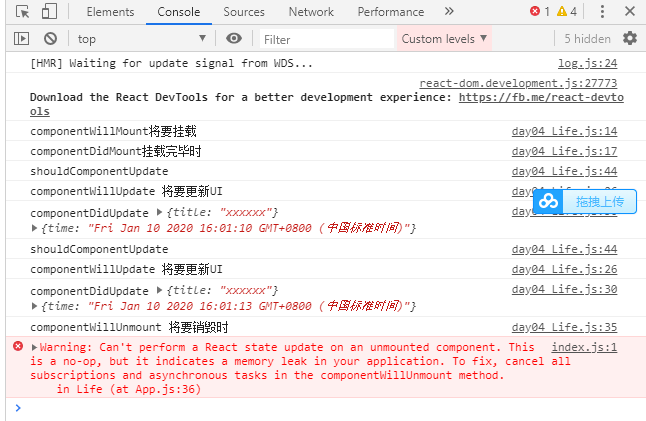Open day04_Life.js:44 link beside second shouldComponentUpdate
The height and width of the screenshot is (421, 646).
(564, 250)
